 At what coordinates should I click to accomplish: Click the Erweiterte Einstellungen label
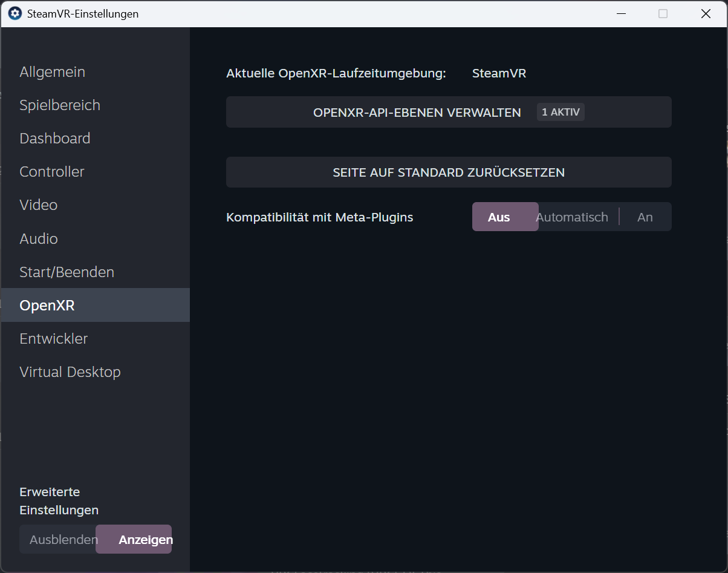[x=59, y=501]
